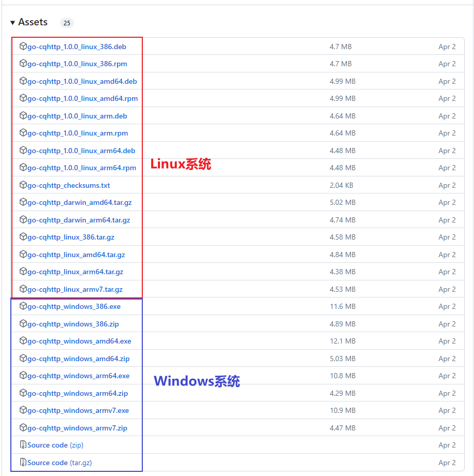
Task: Download go-cqhttp_linux_armv7.tar.gz link
Action: [75, 289]
